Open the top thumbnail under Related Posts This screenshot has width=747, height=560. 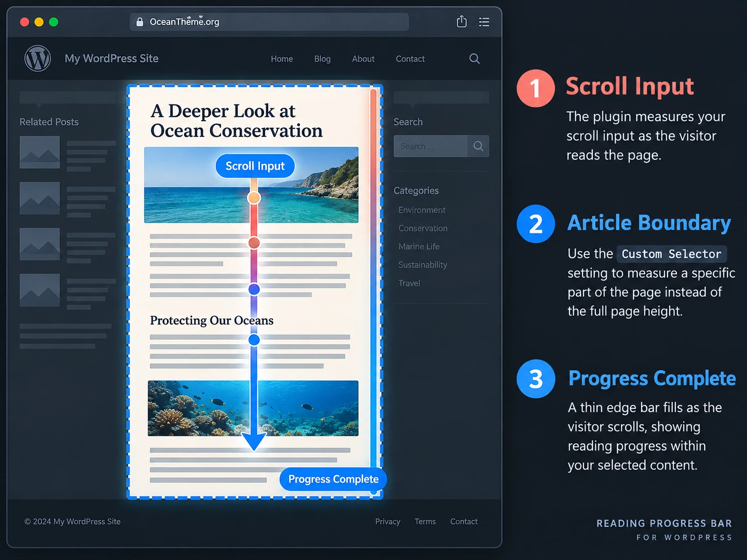(x=40, y=152)
